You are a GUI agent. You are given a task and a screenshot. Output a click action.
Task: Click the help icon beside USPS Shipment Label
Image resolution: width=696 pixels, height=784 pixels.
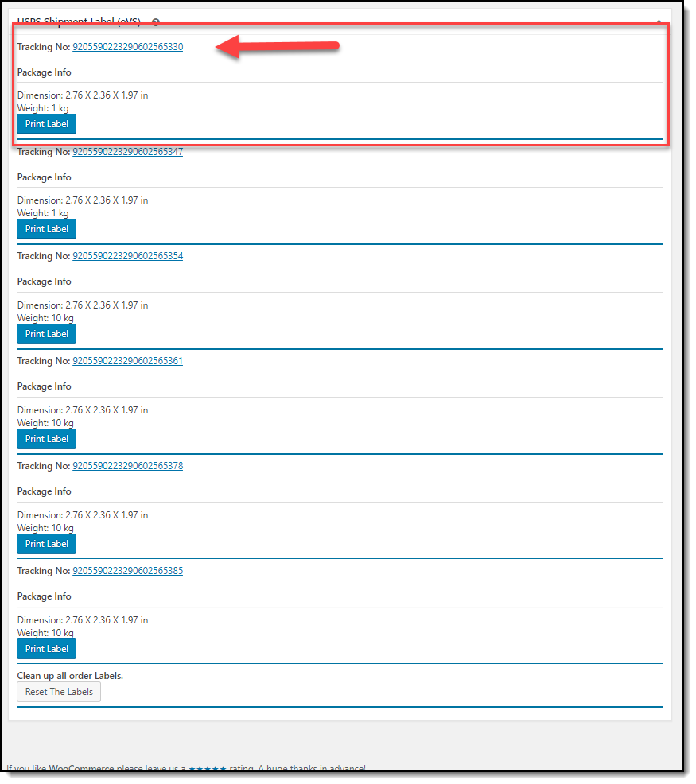tap(156, 22)
